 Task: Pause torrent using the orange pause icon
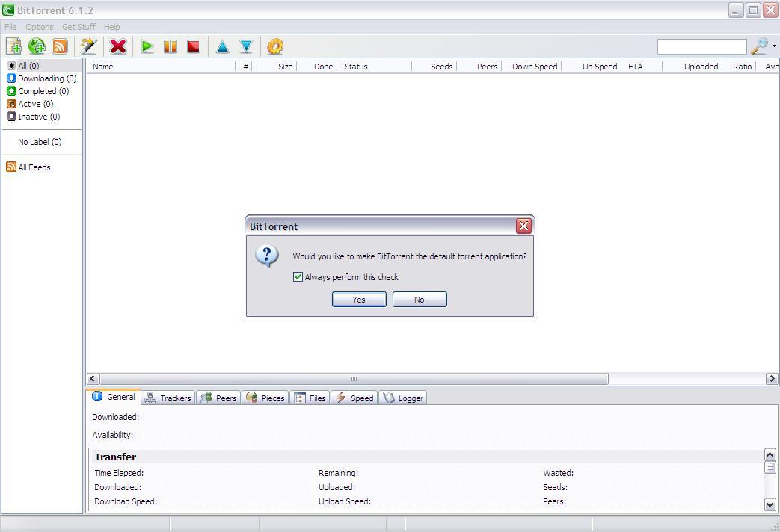click(170, 47)
